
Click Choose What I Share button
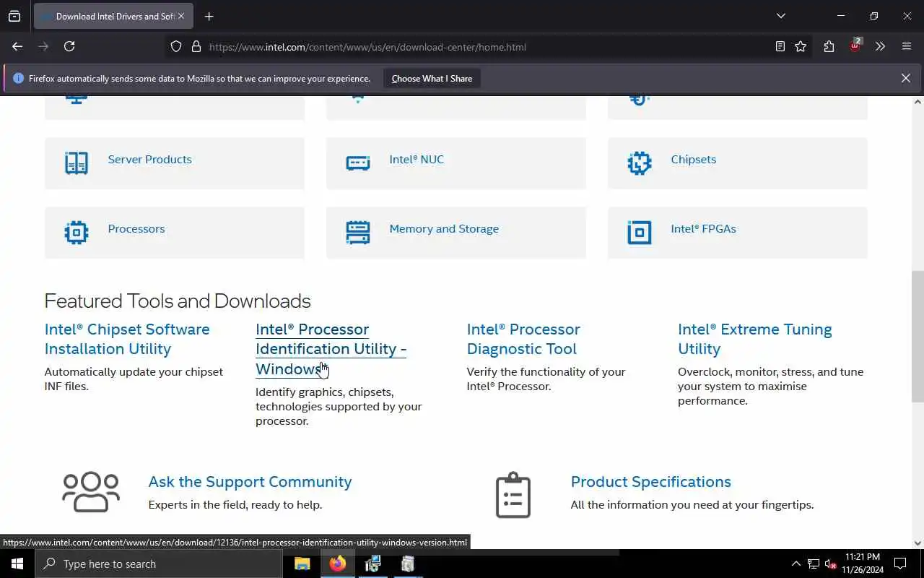point(432,79)
